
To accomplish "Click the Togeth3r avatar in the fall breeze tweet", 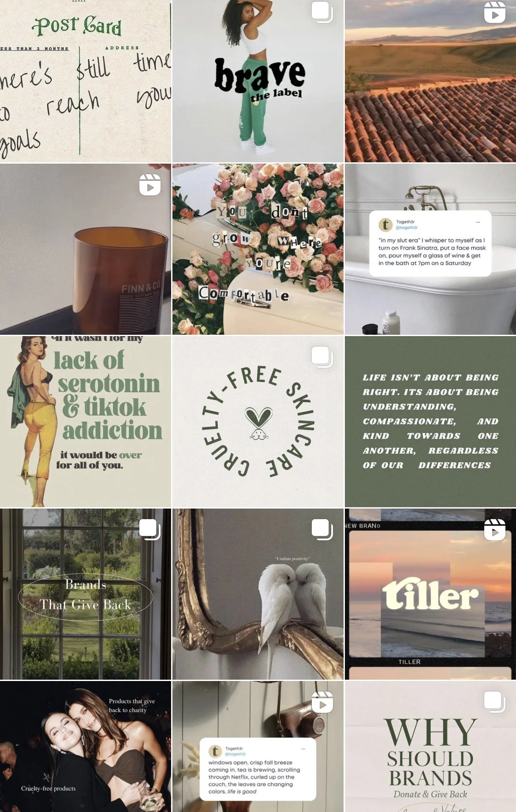I will [x=215, y=751].
